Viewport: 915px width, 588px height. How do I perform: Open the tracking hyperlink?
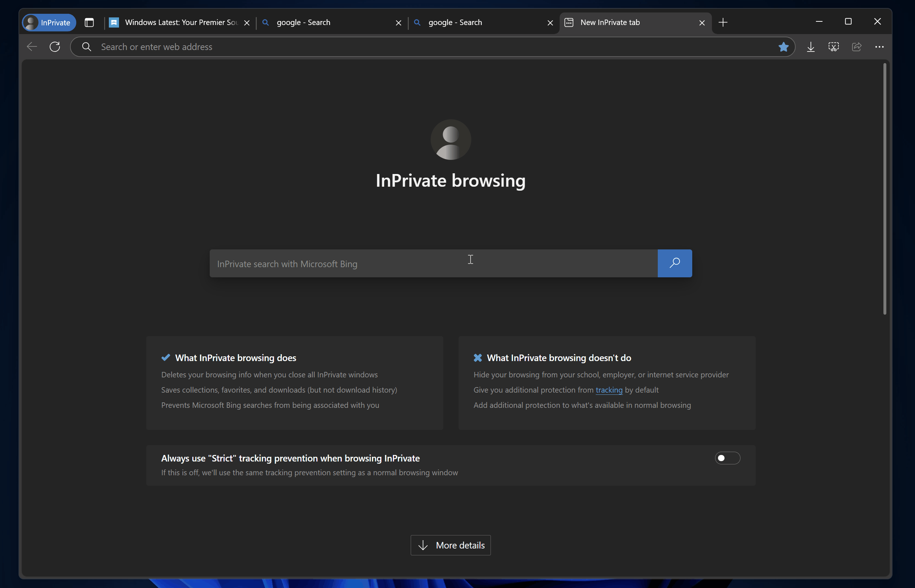click(609, 390)
